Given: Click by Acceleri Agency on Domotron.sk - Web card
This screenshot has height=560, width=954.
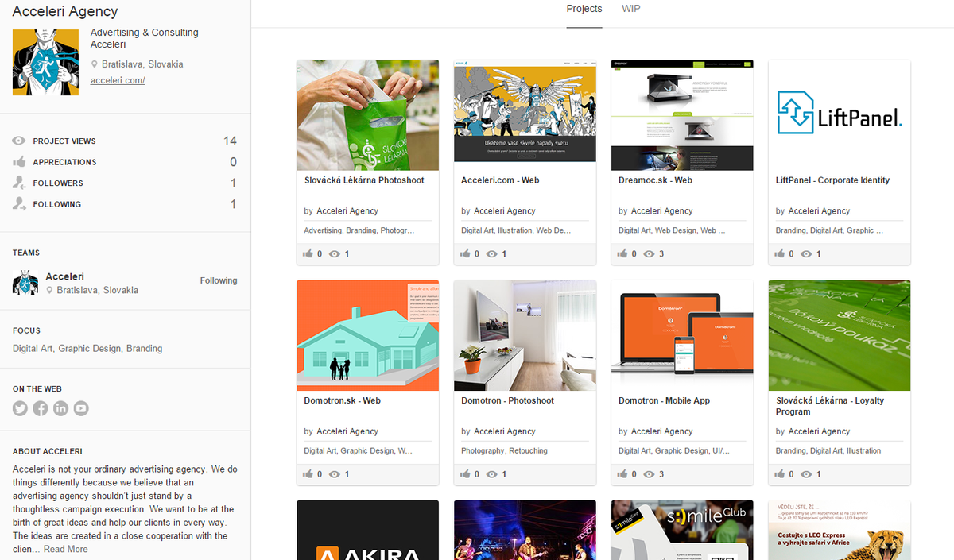Looking at the screenshot, I should (341, 431).
